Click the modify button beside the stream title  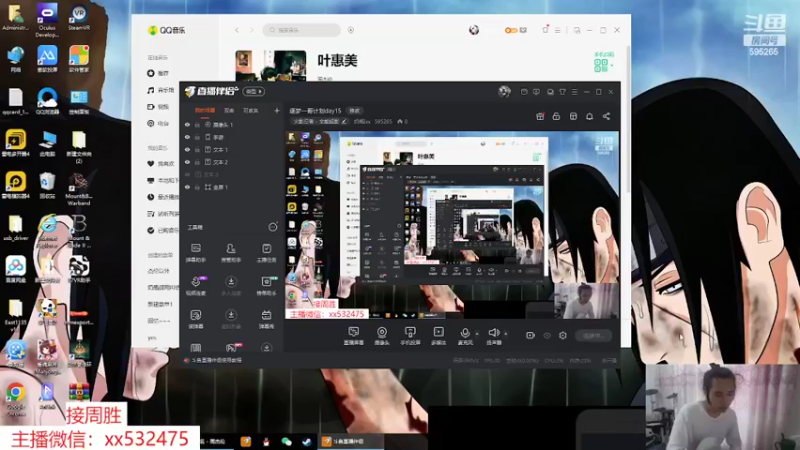(x=354, y=111)
